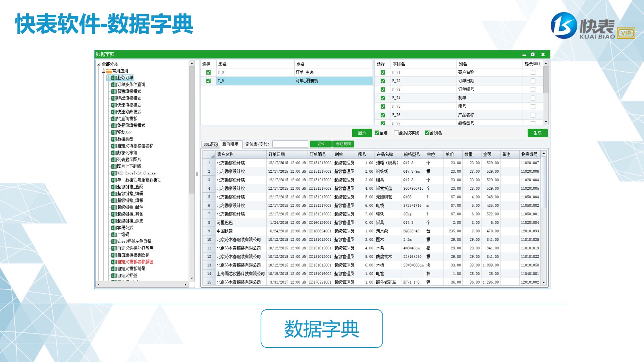Click the Excel icon beside 自定义标签
The image size is (644, 362).
114,276
